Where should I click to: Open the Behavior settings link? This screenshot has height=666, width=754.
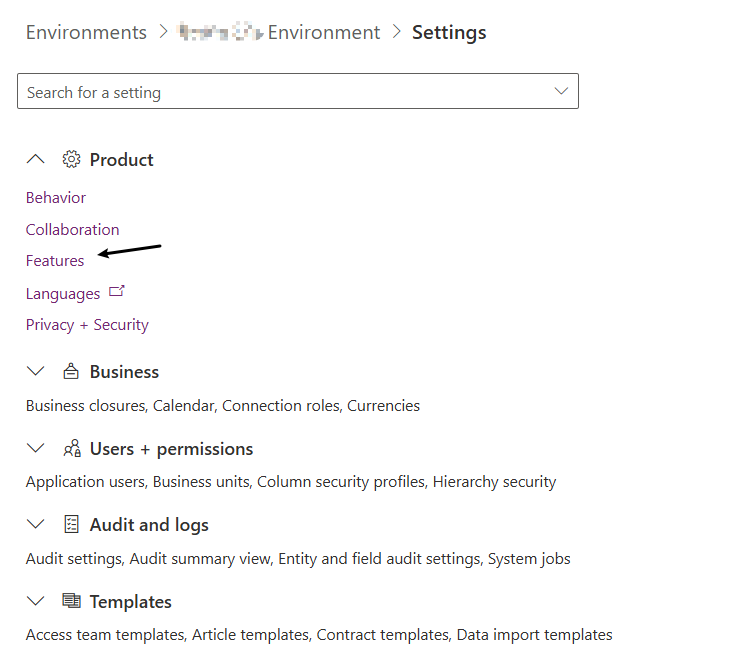click(56, 198)
